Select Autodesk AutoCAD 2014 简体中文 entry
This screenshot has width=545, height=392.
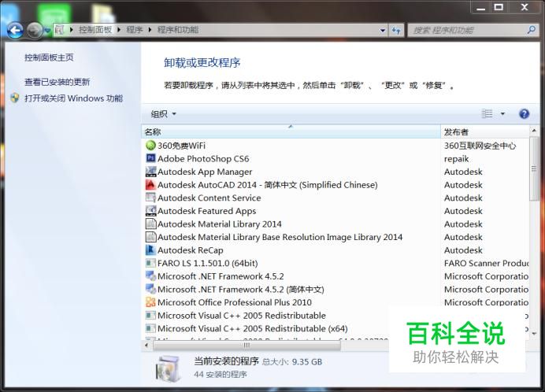click(x=267, y=185)
